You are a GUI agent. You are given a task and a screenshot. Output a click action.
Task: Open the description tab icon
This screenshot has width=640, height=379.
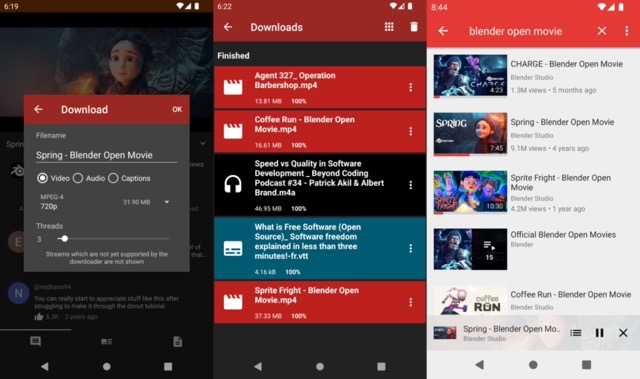pos(178,341)
